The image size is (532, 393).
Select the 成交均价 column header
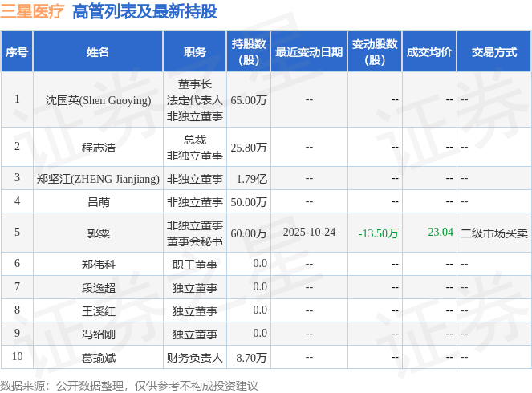pos(429,52)
